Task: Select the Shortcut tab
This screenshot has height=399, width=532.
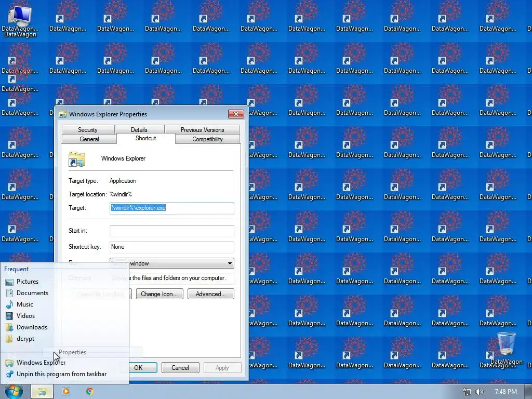Action: coord(146,138)
